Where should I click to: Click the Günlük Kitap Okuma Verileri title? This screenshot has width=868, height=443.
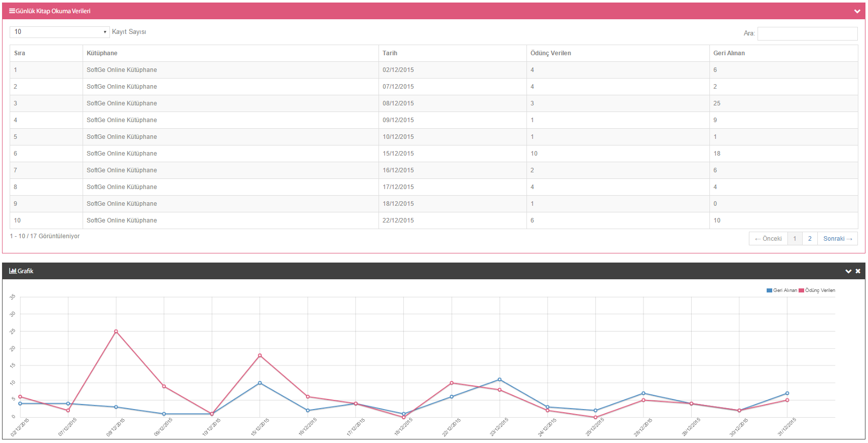(53, 11)
